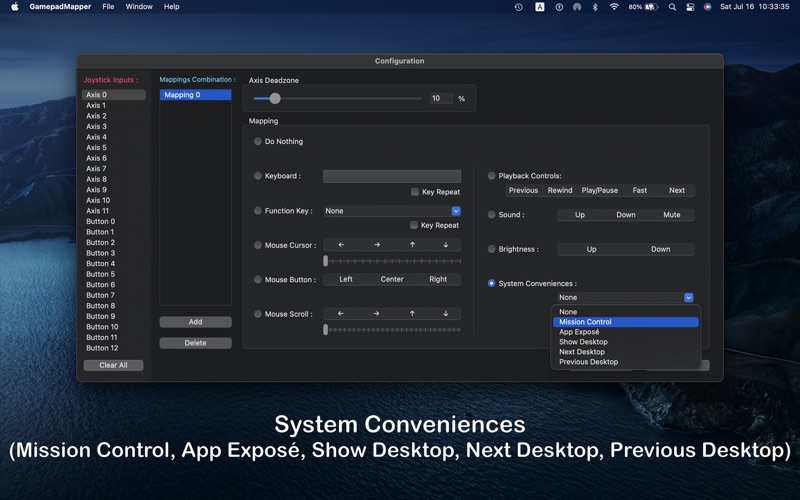Click the Sound Mute segment

point(671,215)
